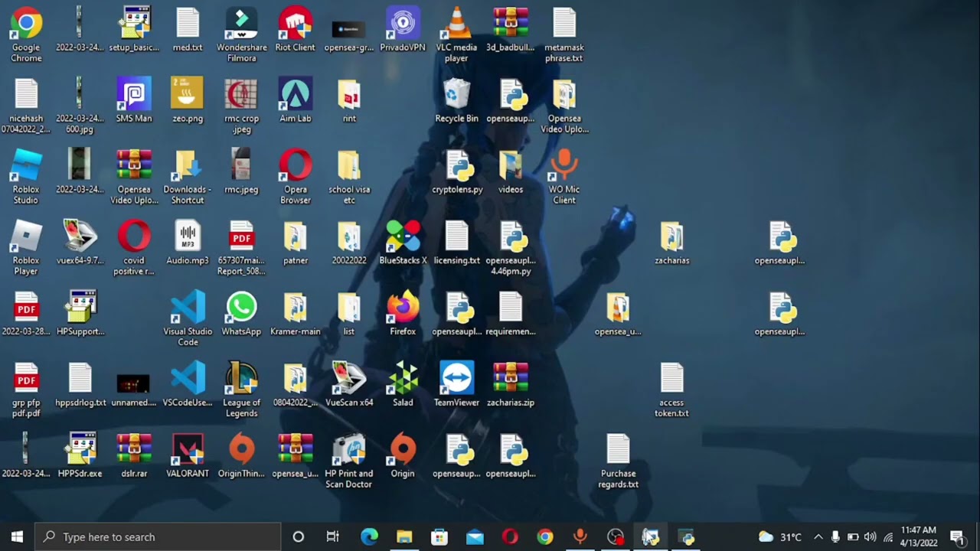Click the med.txt text file
This screenshot has height=551, width=980.
(x=188, y=30)
